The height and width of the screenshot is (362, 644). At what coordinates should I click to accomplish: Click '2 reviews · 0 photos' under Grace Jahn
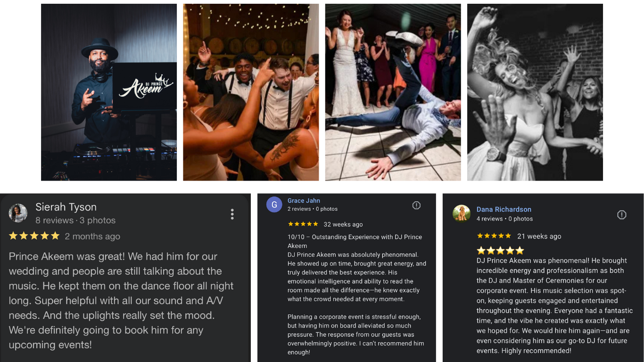tap(313, 209)
